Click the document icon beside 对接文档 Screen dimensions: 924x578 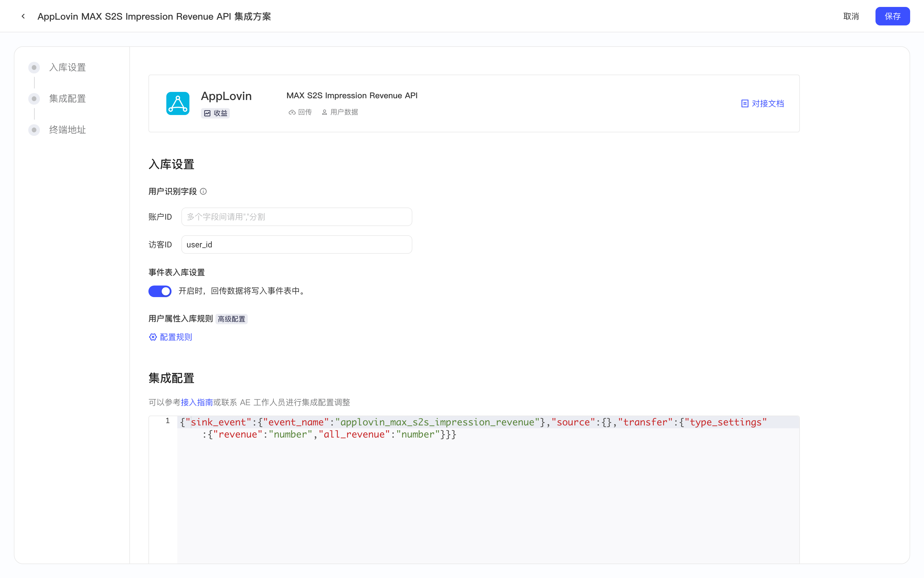pyautogui.click(x=745, y=103)
